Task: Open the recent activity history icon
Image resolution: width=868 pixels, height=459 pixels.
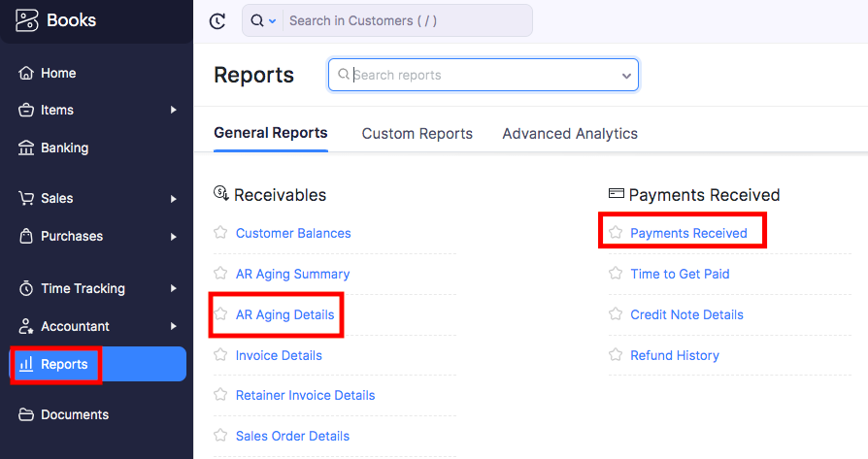Action: pyautogui.click(x=217, y=21)
